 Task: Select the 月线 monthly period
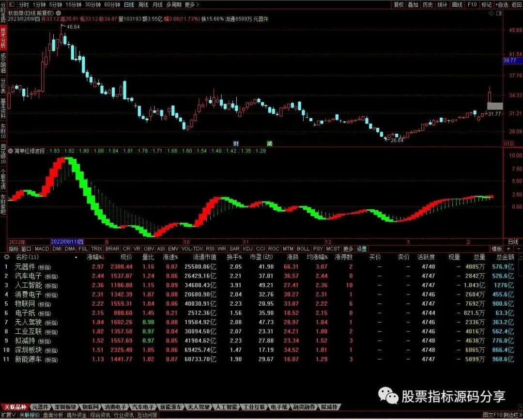pyautogui.click(x=157, y=5)
